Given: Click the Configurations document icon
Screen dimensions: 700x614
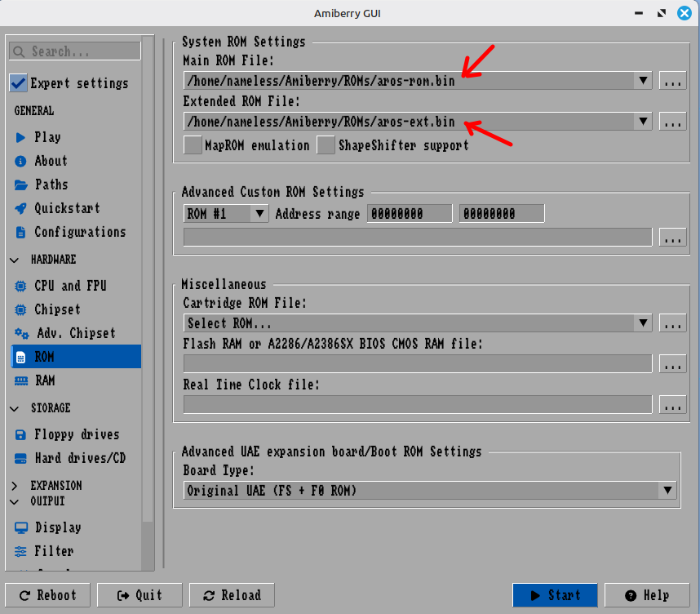Looking at the screenshot, I should (20, 232).
